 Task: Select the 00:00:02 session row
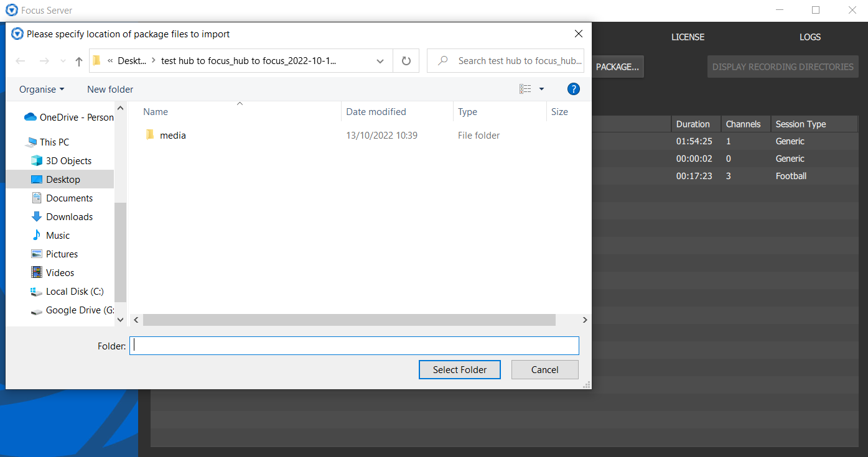click(725, 159)
